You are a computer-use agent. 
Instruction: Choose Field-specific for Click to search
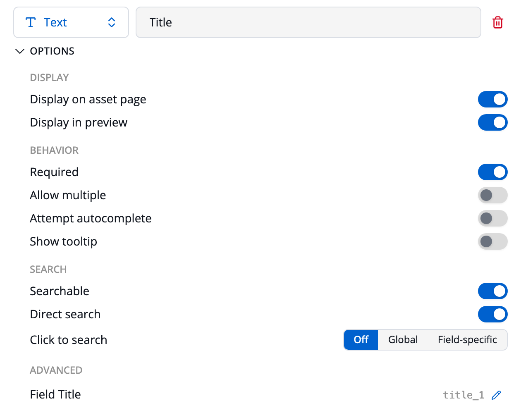pos(467,340)
